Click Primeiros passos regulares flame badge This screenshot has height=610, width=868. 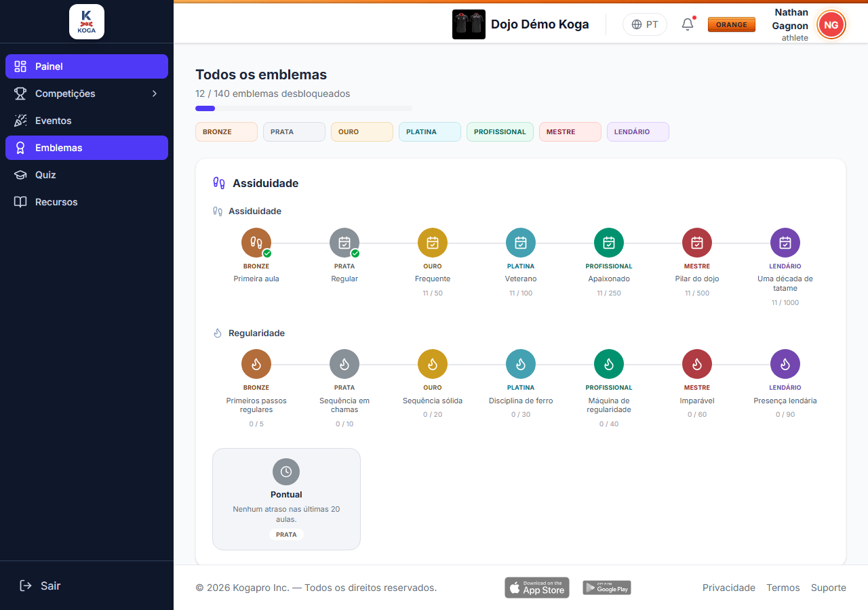[x=256, y=364]
